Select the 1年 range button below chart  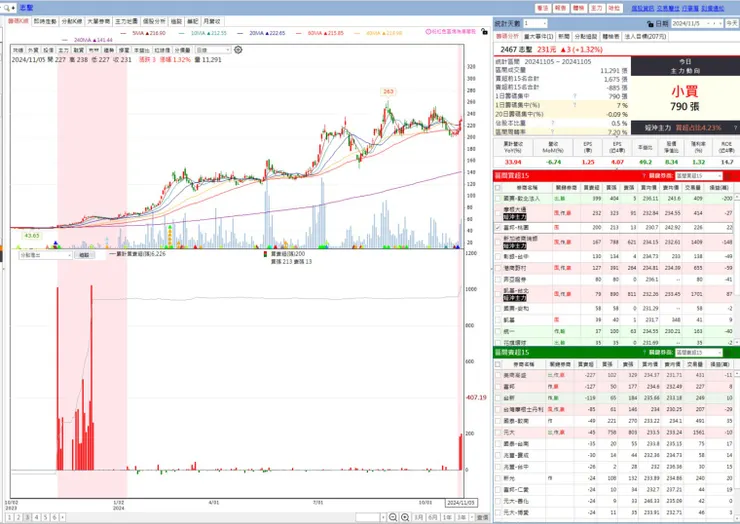tap(447, 517)
